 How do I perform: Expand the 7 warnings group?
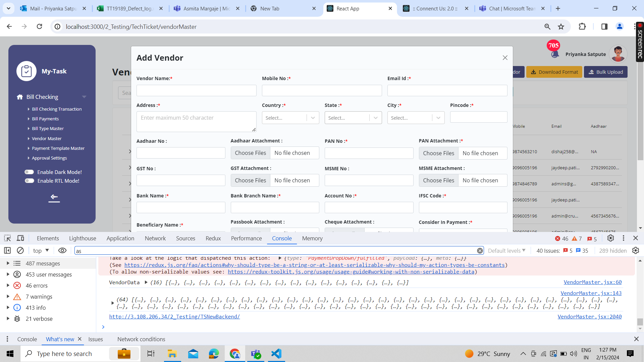click(8, 297)
